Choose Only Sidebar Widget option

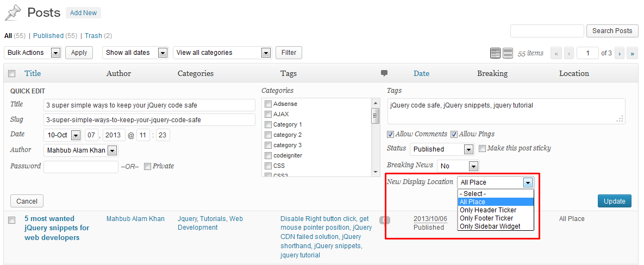coord(490,226)
